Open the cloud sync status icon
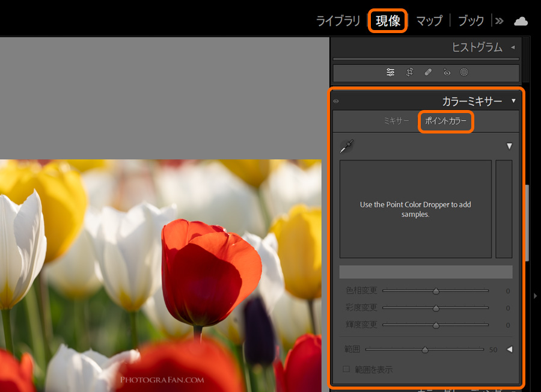 (x=521, y=22)
